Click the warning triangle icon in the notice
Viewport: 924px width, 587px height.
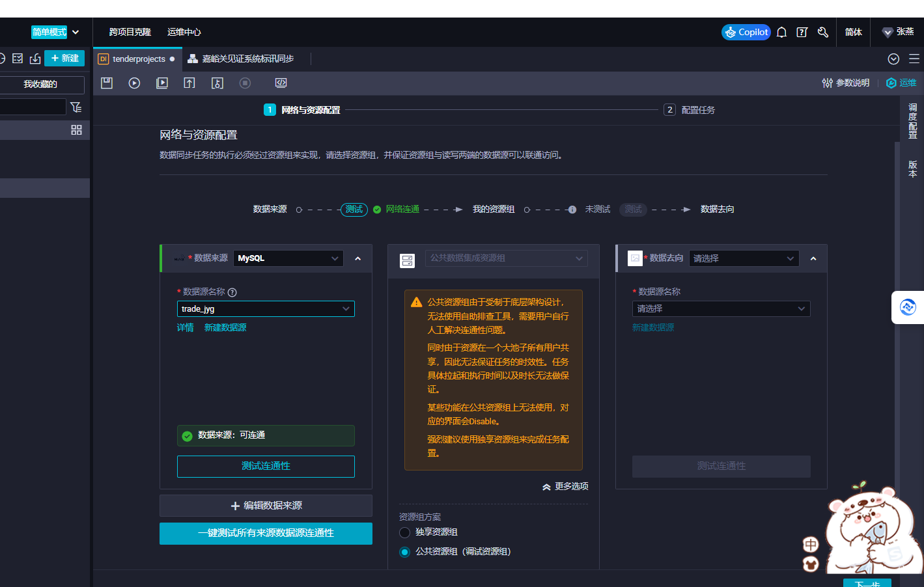[416, 302]
